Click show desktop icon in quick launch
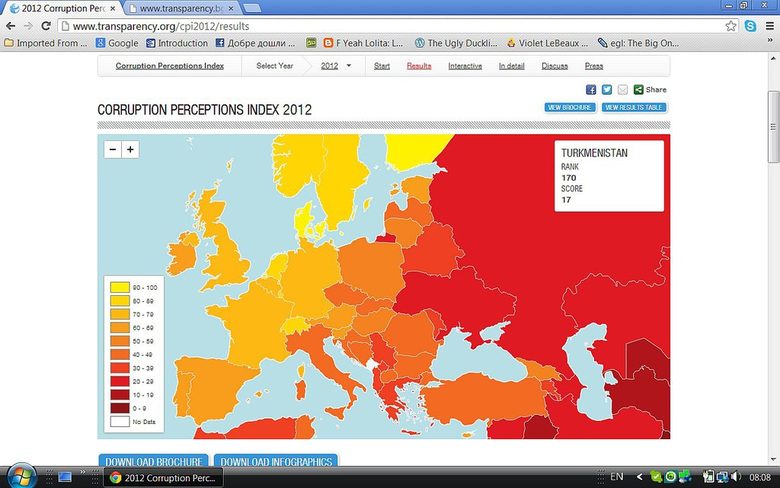This screenshot has height=488, width=780. click(65, 478)
